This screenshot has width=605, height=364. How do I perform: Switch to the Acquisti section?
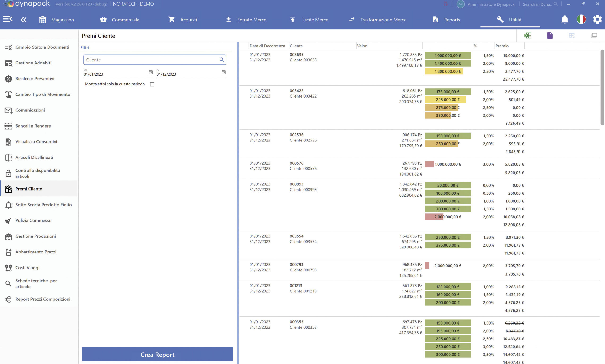click(182, 20)
